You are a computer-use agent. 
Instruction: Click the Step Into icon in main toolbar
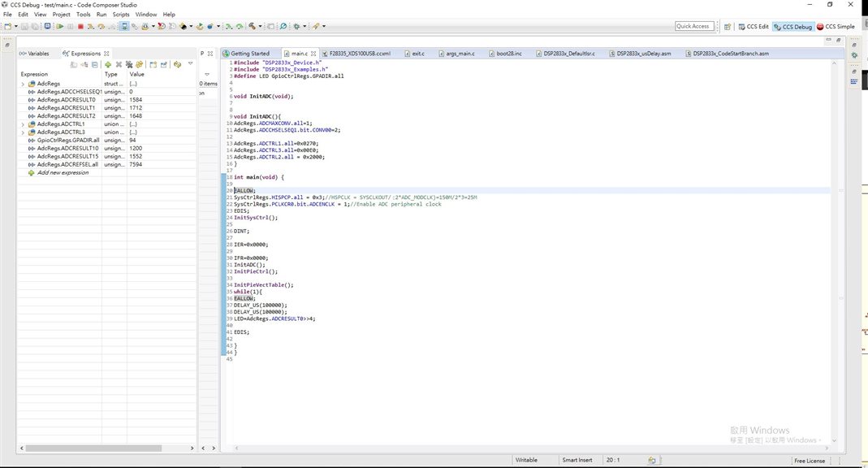tap(91, 26)
